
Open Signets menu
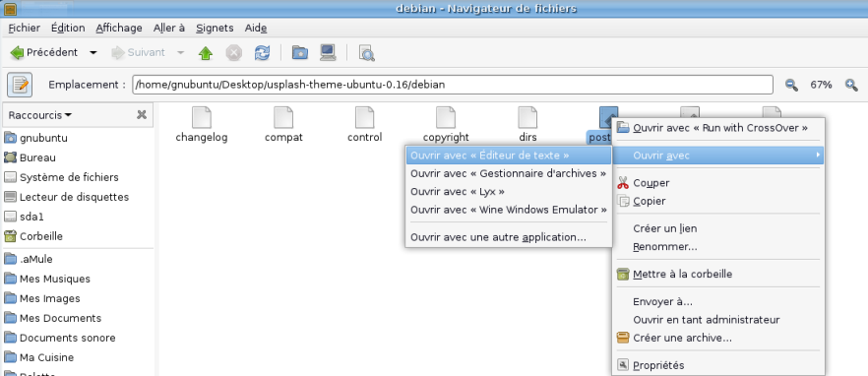(x=215, y=28)
